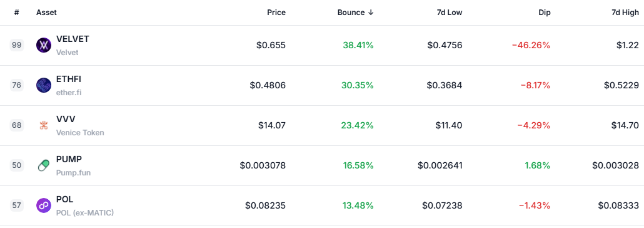Click the ETHFI ether.fi logo icon

pyautogui.click(x=44, y=85)
